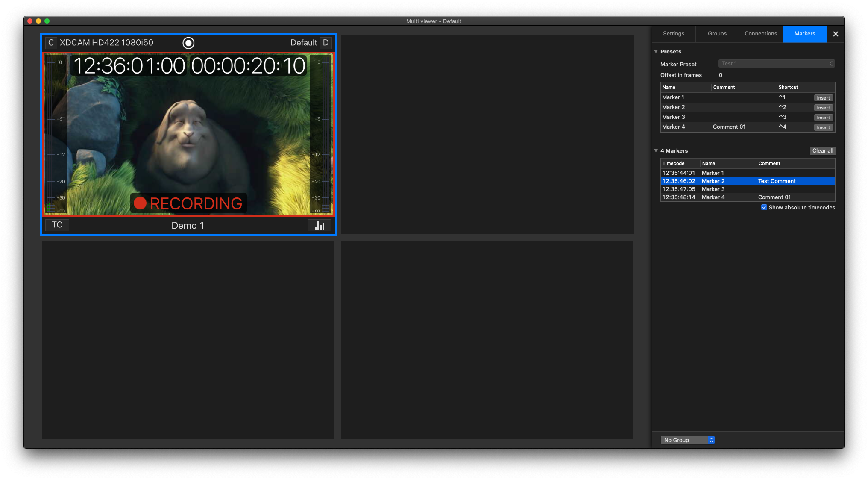Open the Settings tab

click(674, 34)
